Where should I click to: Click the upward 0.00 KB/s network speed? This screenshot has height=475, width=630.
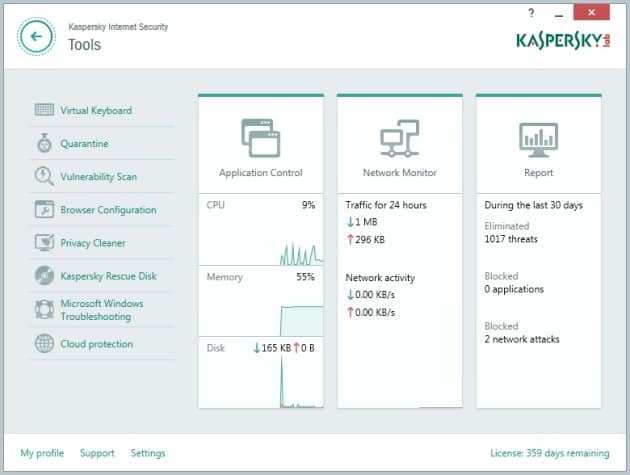[371, 312]
